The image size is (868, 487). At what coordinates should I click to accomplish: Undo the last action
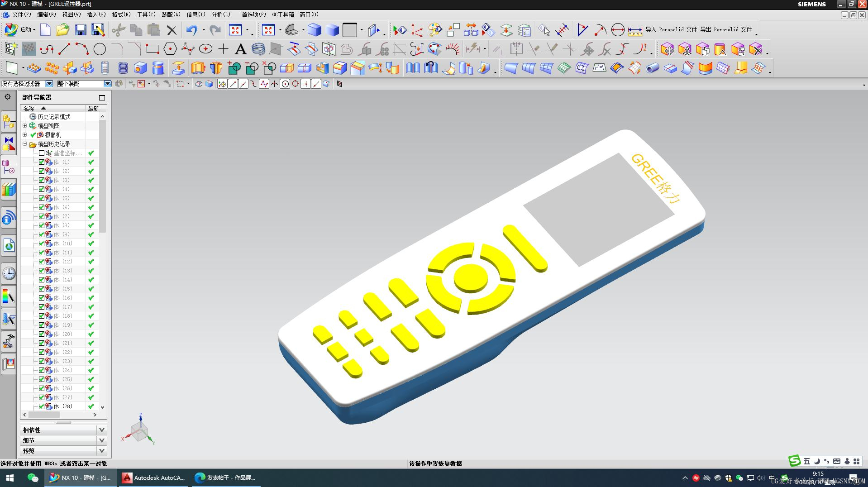(x=192, y=30)
